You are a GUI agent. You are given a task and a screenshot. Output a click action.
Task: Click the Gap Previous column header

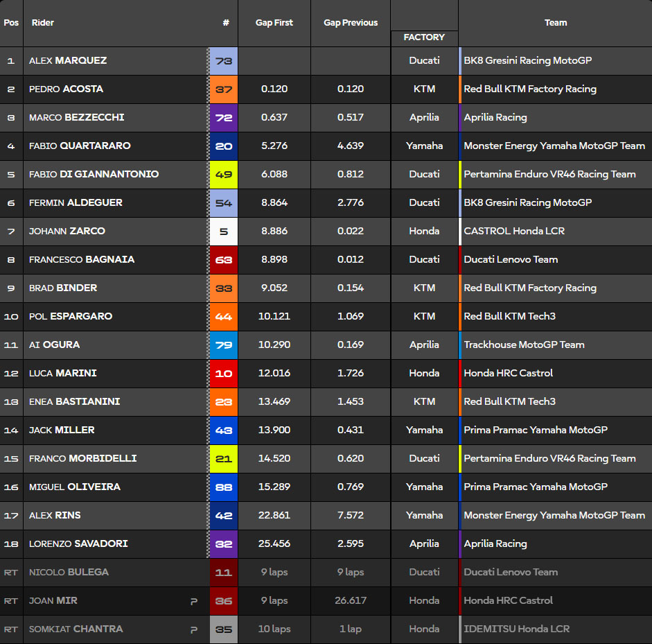(351, 23)
